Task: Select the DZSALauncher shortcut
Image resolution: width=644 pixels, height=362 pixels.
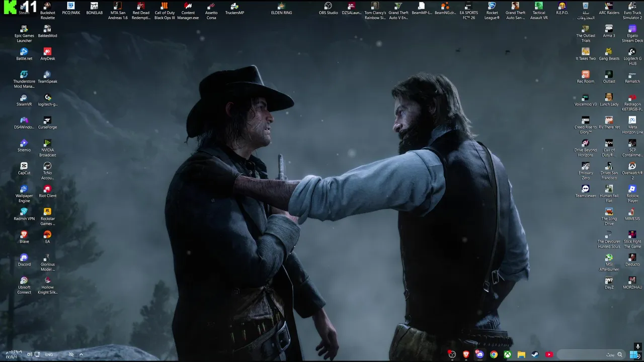Action: click(352, 8)
